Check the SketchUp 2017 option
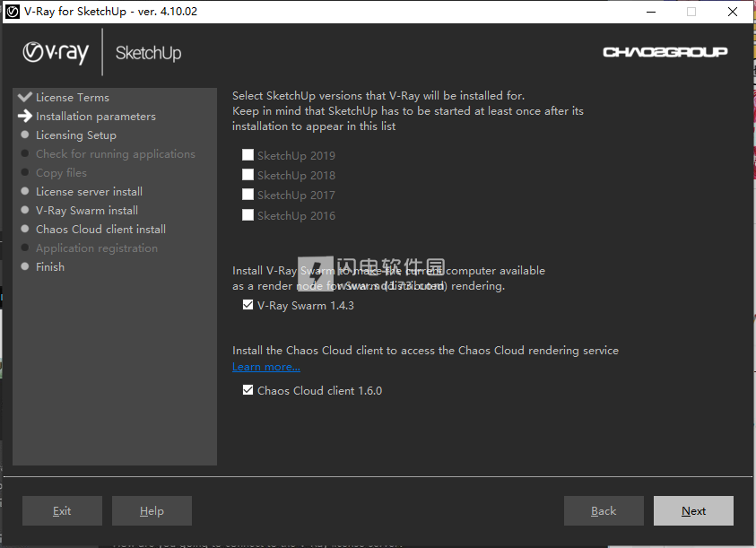This screenshot has width=756, height=548. 248,195
